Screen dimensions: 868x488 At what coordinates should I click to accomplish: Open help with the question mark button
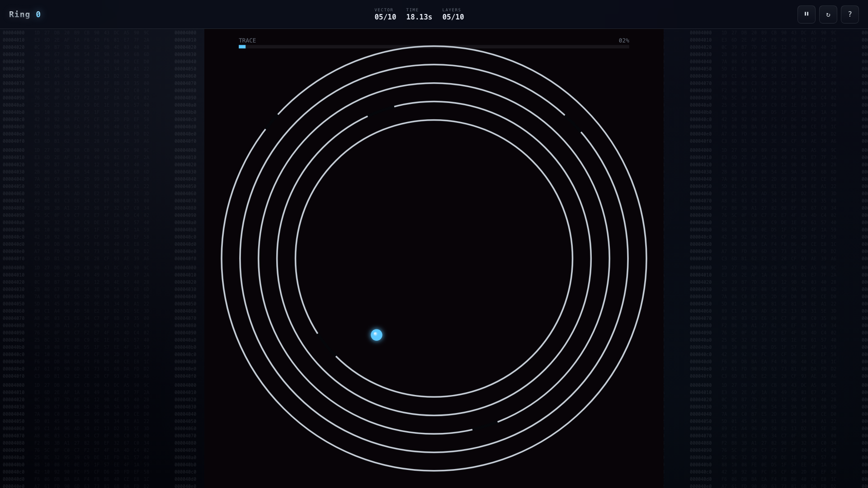point(849,14)
